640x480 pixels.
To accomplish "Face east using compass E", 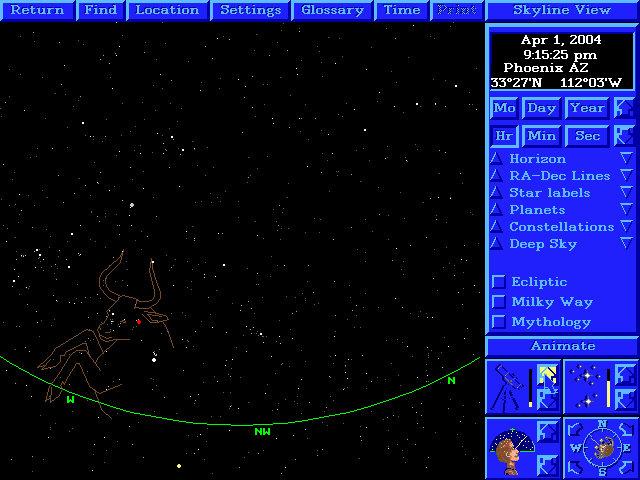I will tap(627, 448).
